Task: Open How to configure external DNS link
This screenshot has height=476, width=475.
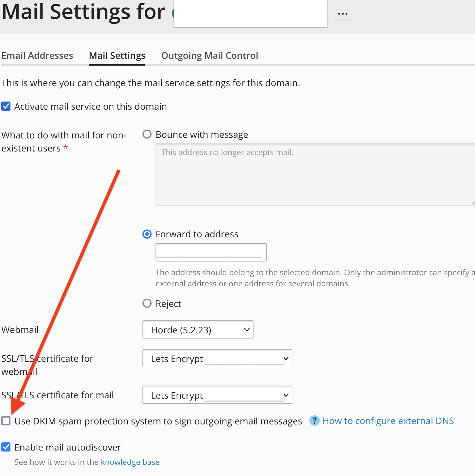Action: click(x=388, y=421)
